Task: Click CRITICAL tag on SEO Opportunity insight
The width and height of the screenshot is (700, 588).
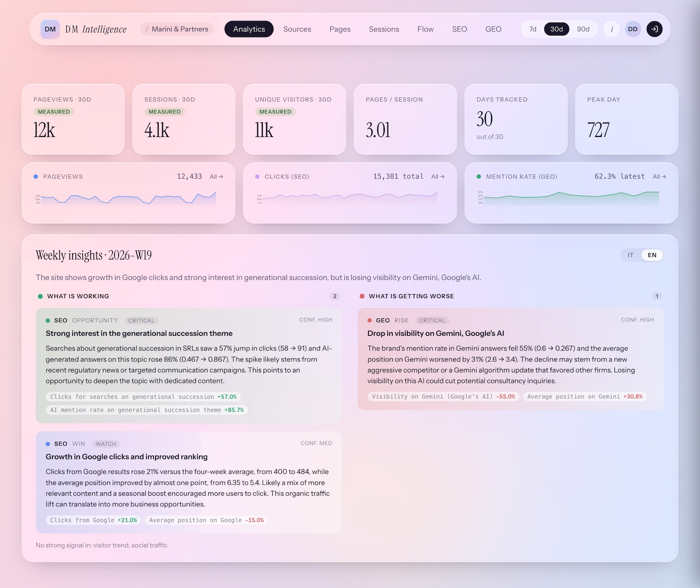Action: [x=141, y=320]
